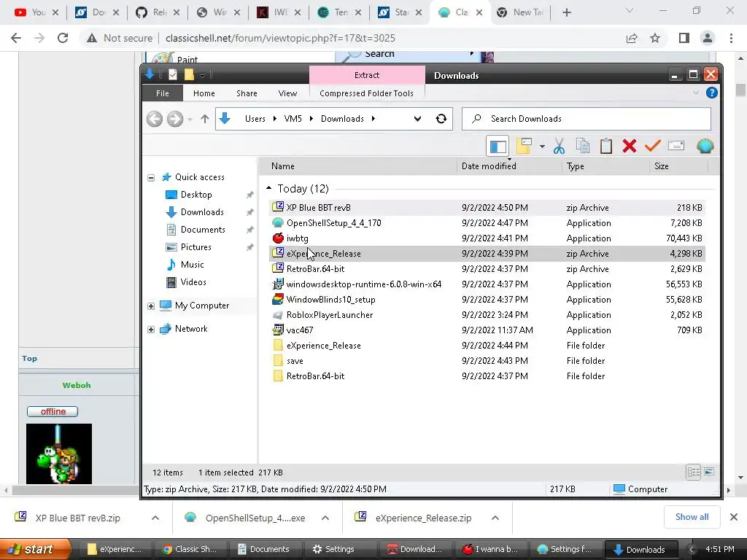The image size is (747, 560).
Task: Click Explorer Help question mark icon
Action: point(712,93)
